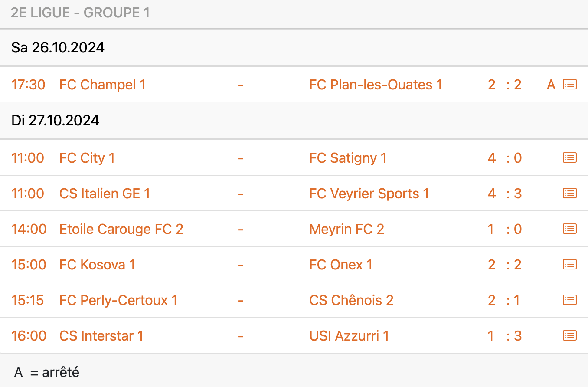Open report icon for FC Perly-Certoux 1 match
588x387 pixels.
click(569, 300)
